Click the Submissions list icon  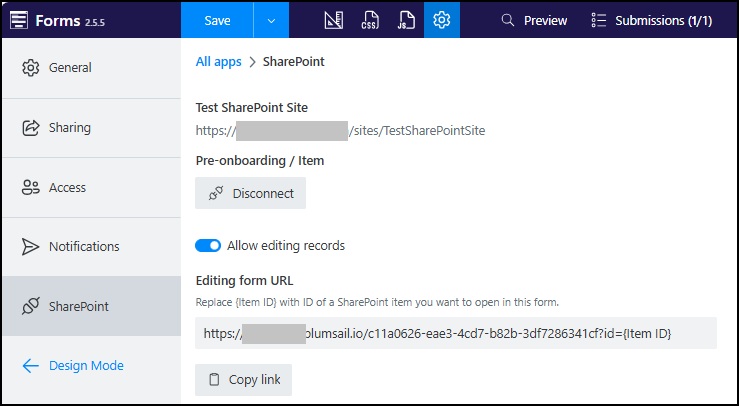point(599,20)
